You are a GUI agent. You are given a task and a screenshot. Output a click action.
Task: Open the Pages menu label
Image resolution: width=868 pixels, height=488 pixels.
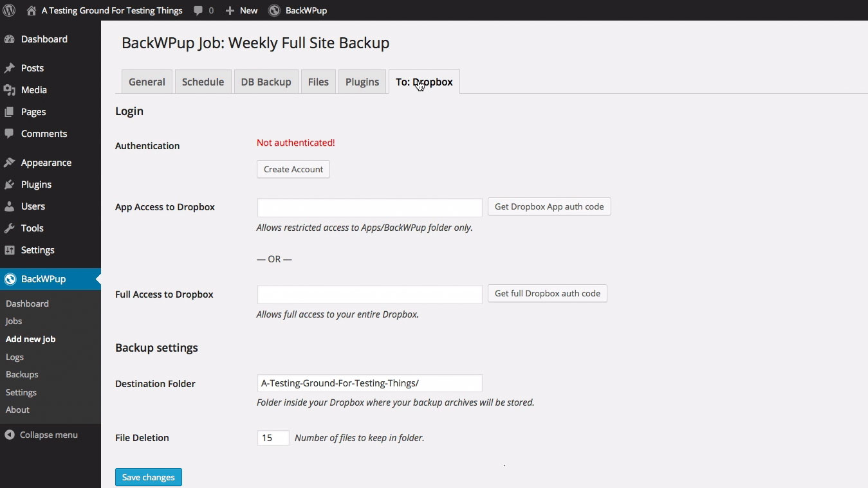[x=33, y=112]
